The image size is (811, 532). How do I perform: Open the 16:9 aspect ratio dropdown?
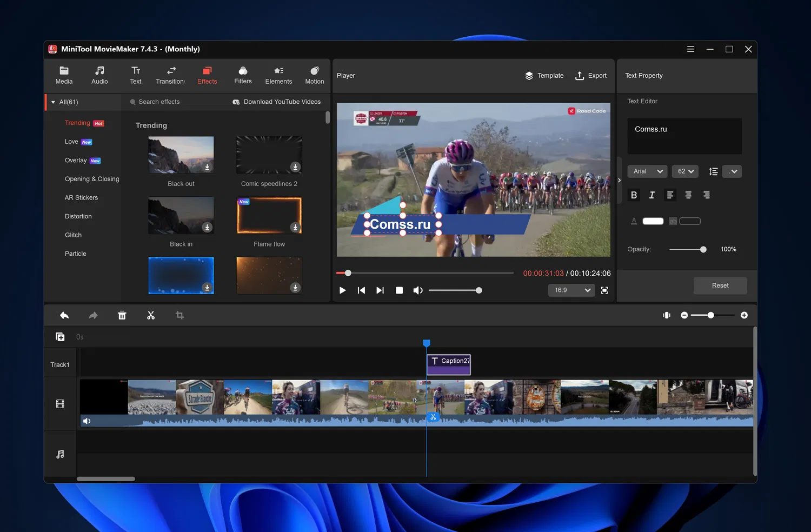(571, 290)
